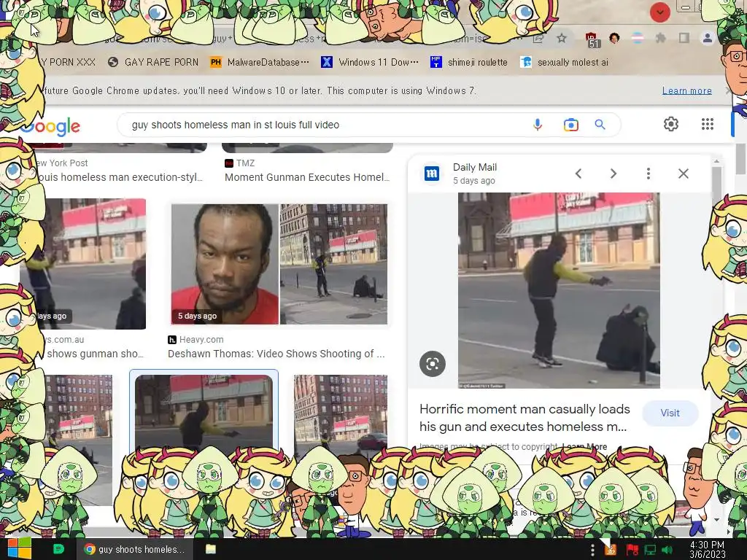Search by image with the camera icon
747x560 pixels.
[x=570, y=125]
